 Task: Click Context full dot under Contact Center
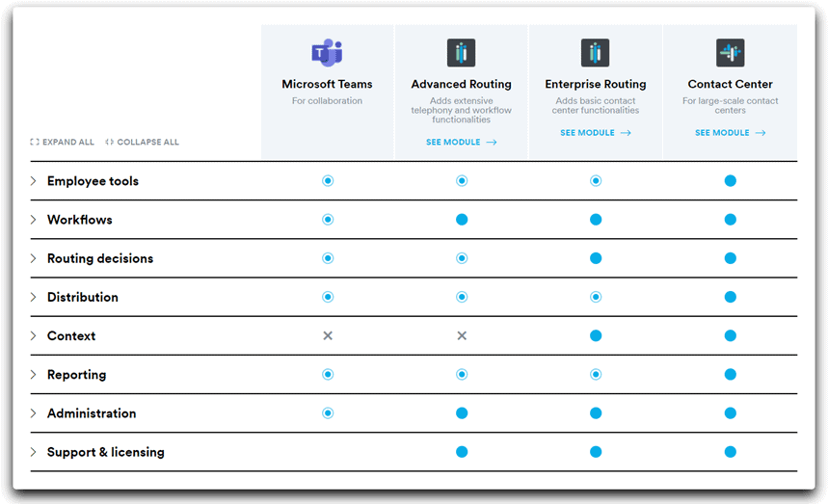(x=731, y=335)
